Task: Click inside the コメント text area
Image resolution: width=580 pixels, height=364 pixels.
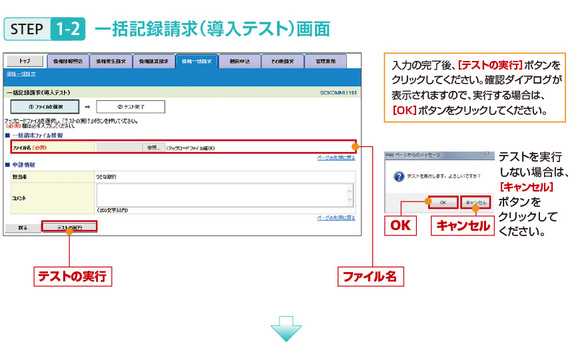Action: tap(222, 195)
